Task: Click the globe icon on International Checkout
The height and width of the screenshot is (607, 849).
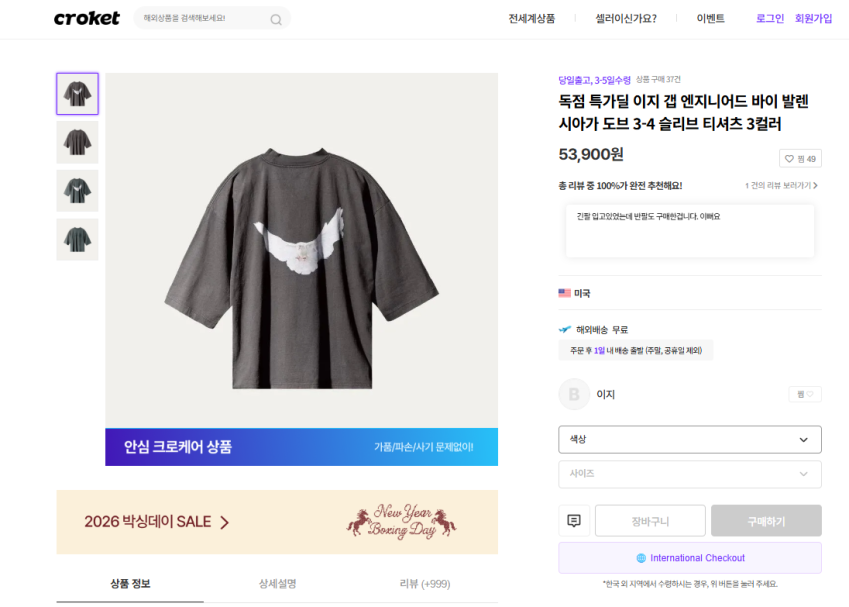Action: point(641,558)
